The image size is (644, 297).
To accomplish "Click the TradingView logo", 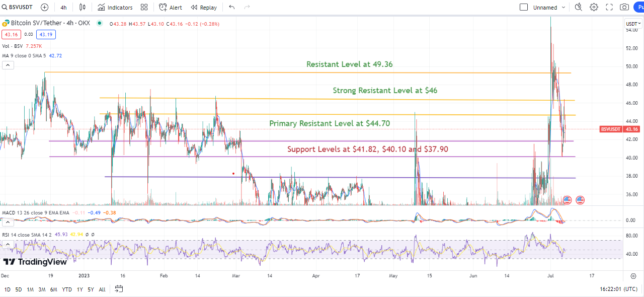I will (x=35, y=262).
